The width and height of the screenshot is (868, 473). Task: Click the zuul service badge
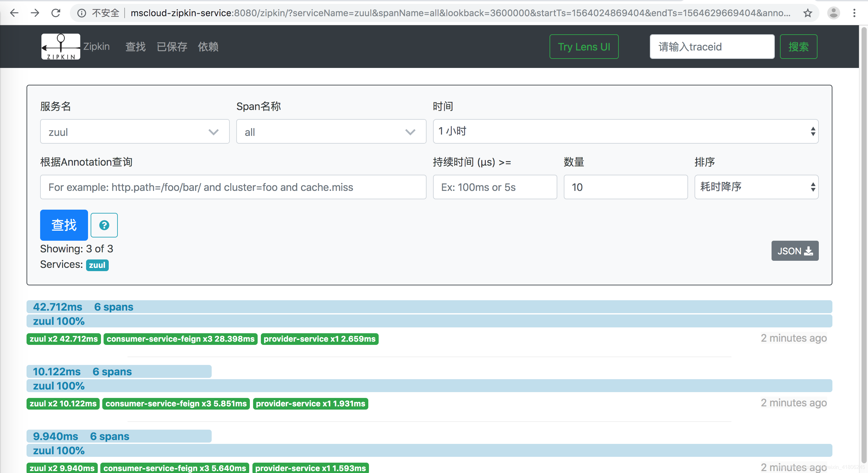tap(97, 265)
